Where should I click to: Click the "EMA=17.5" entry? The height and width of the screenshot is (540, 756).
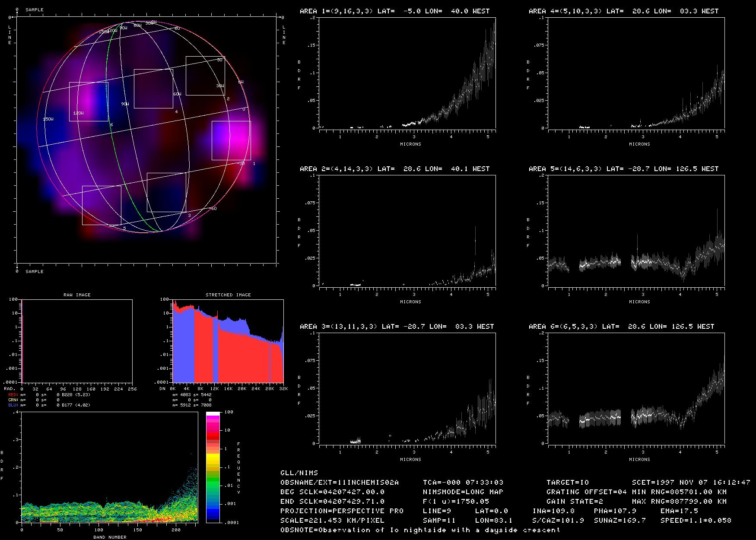[680, 511]
